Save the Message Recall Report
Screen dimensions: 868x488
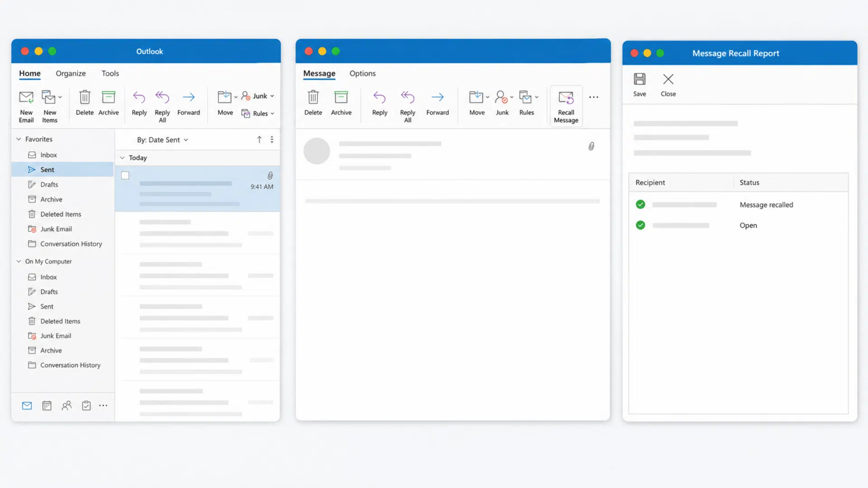640,85
